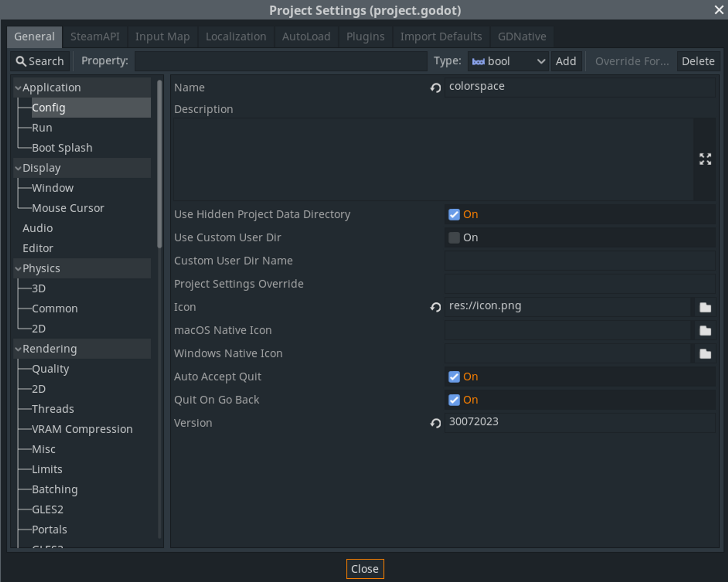Viewport: 728px width, 582px height.
Task: Click the Delete button
Action: click(698, 61)
